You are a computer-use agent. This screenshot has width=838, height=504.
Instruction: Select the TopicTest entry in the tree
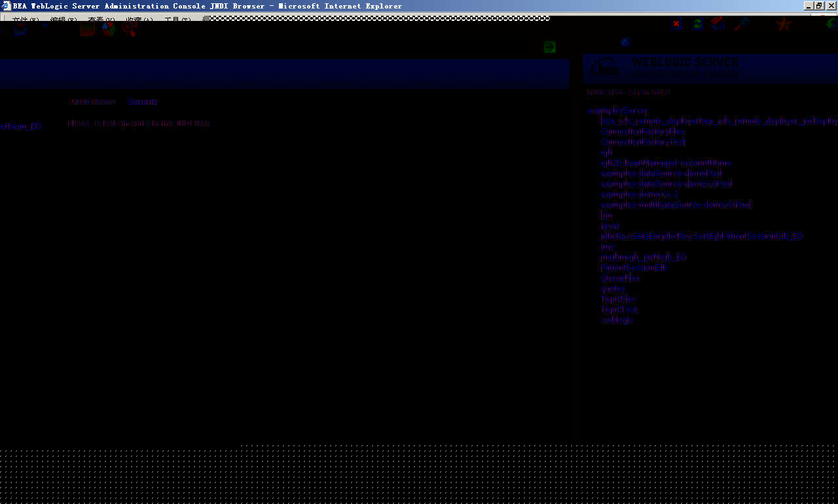[x=618, y=310]
